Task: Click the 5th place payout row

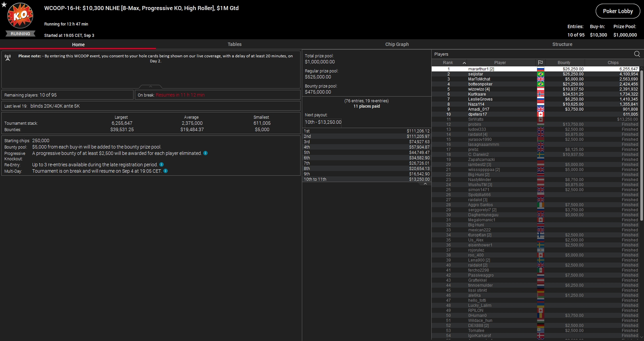Action: pyautogui.click(x=367, y=153)
